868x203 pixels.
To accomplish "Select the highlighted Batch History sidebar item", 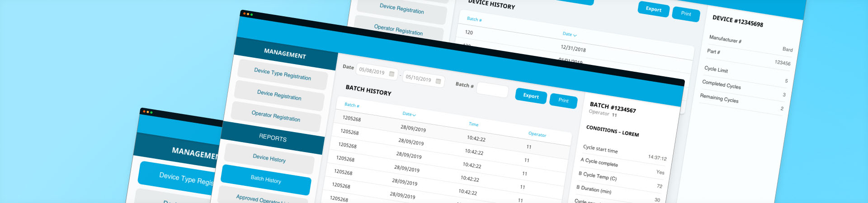I will click(266, 180).
